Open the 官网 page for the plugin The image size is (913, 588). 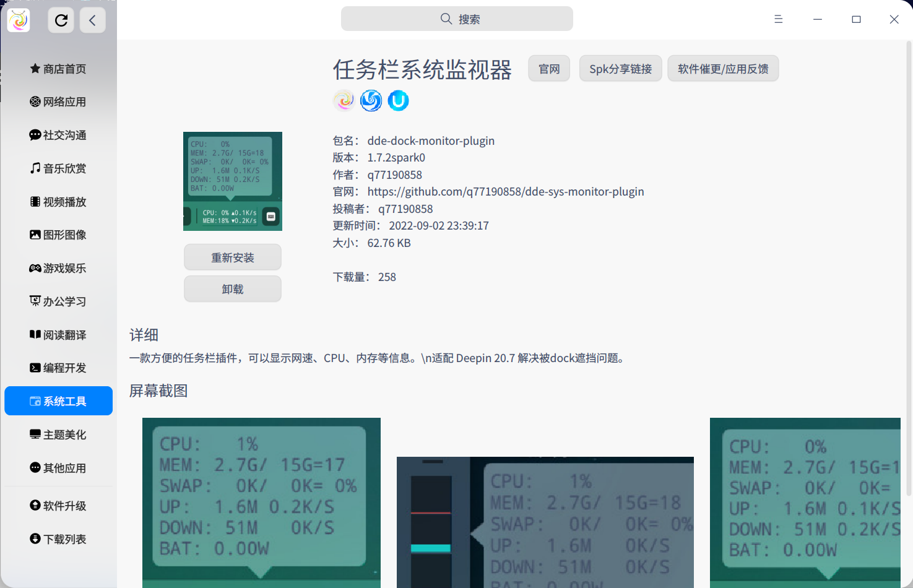click(x=548, y=68)
